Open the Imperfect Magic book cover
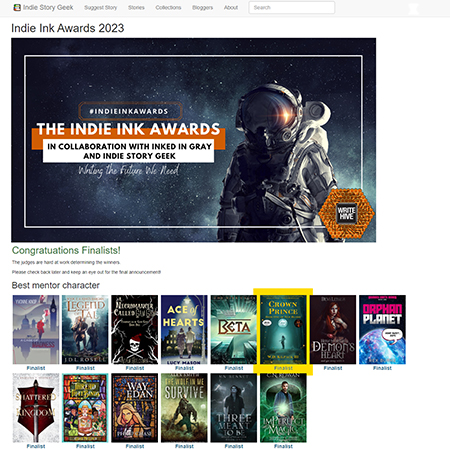This screenshot has height=450, width=450. tap(283, 408)
